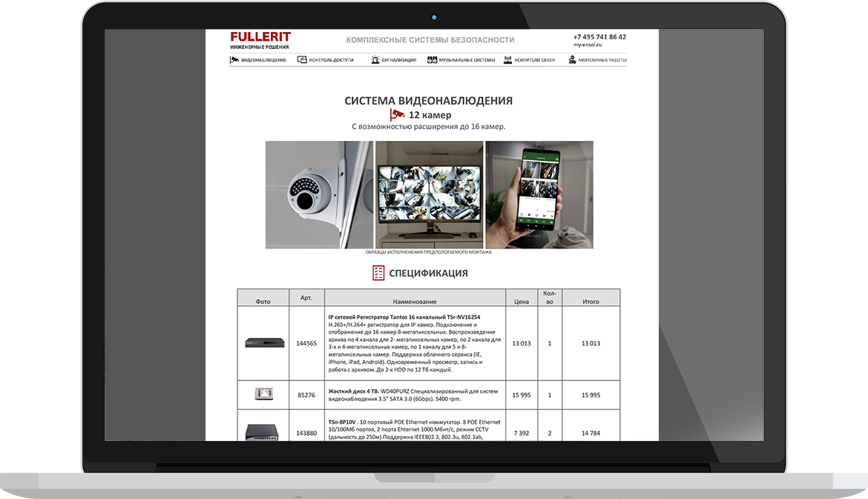Click the signal amplifier icon in navigation

pos(507,60)
